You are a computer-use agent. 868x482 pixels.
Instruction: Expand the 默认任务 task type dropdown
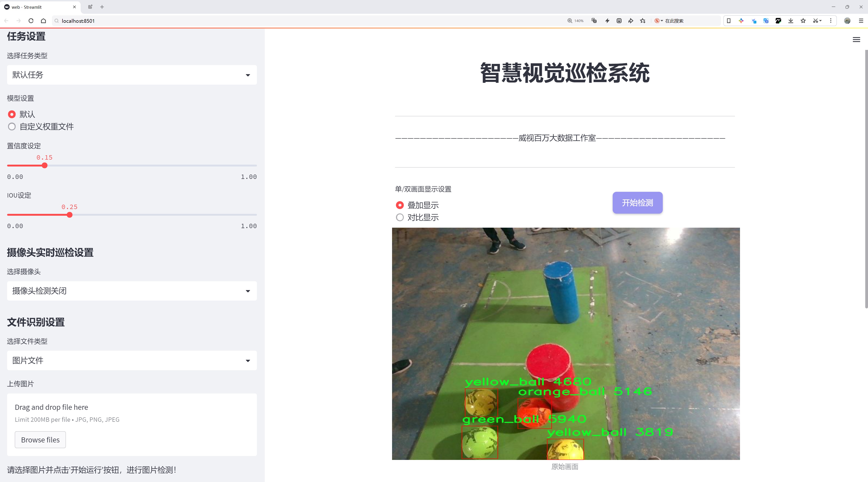[x=132, y=75]
